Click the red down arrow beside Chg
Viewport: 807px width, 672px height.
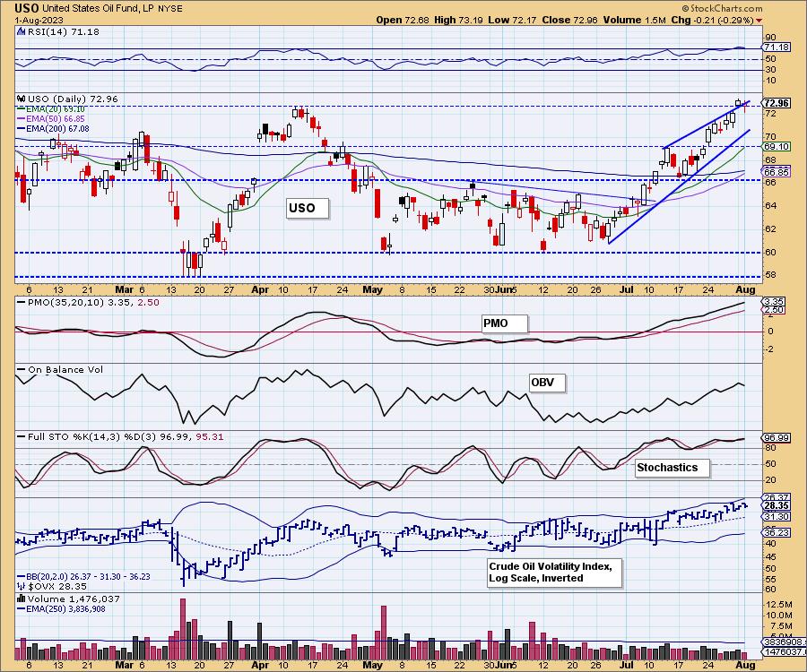coord(759,21)
